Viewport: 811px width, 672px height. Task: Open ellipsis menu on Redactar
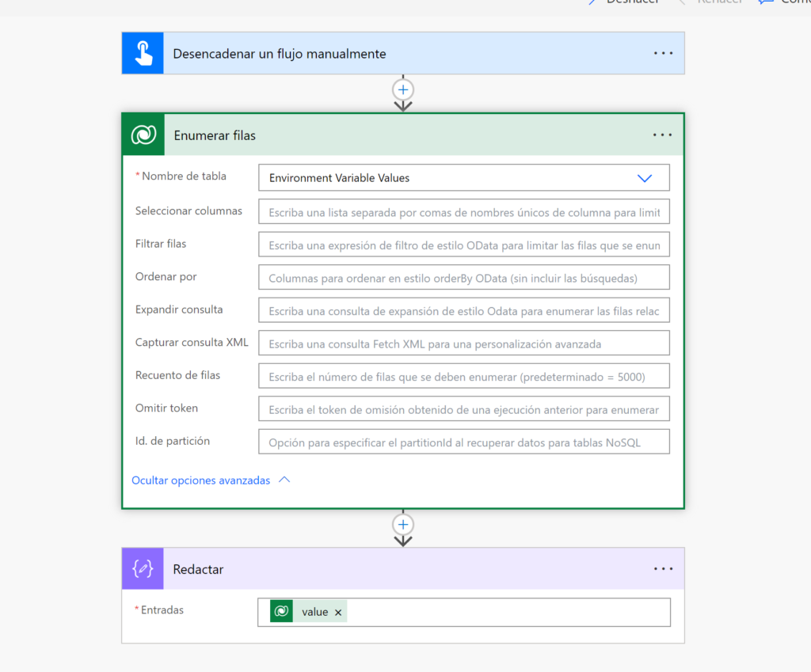tap(663, 568)
